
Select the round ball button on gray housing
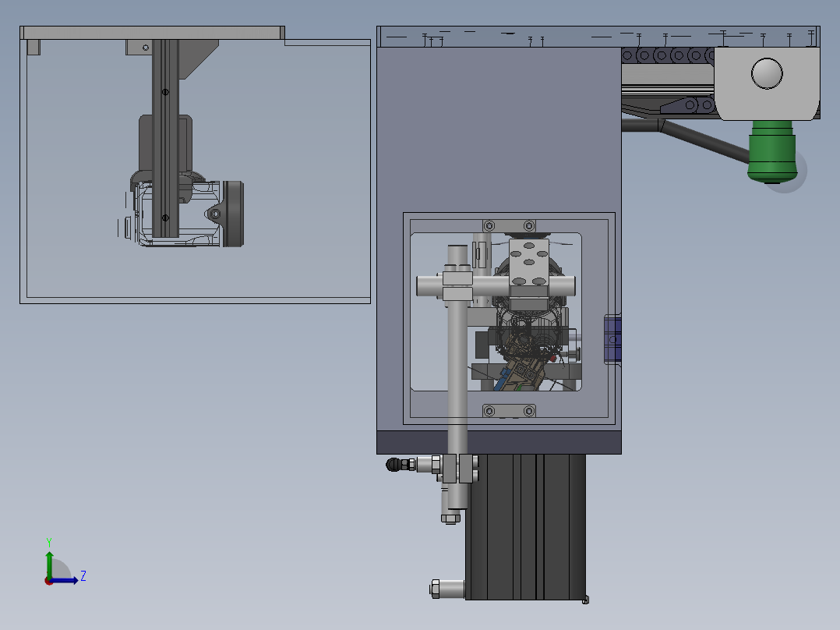(767, 73)
